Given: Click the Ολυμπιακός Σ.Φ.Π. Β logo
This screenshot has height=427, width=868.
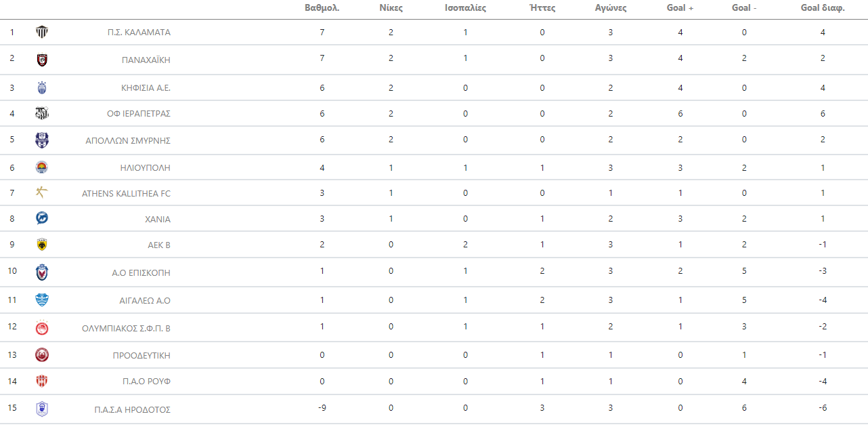Looking at the screenshot, I should (x=42, y=328).
